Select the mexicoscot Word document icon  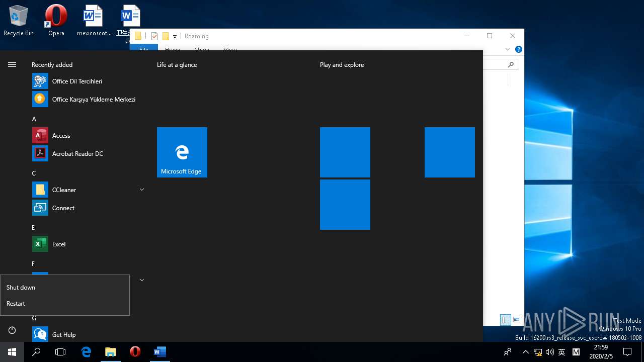click(x=94, y=21)
